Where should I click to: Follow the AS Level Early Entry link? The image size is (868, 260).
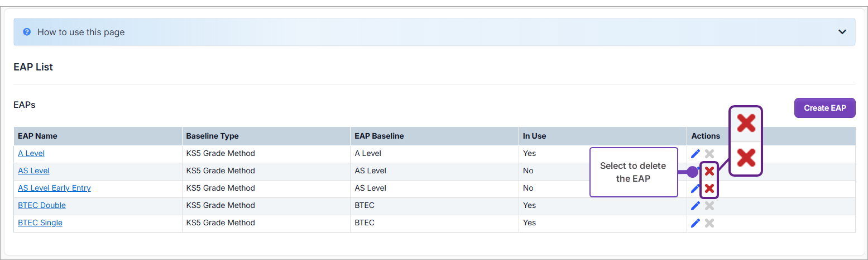(54, 188)
